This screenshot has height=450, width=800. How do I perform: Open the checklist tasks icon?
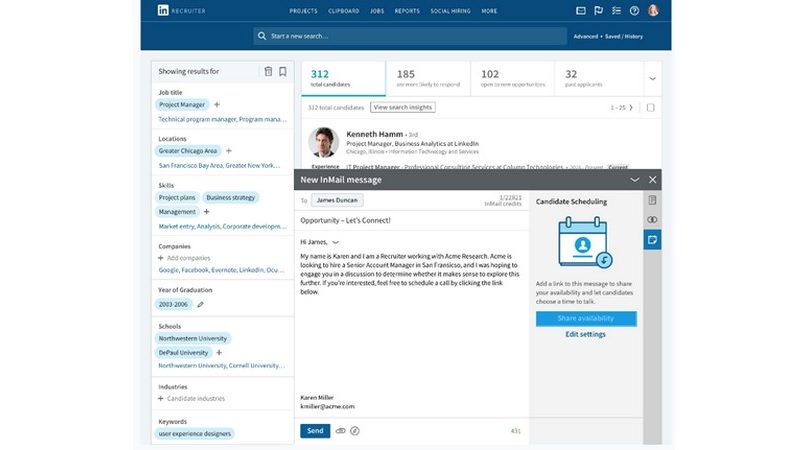coord(616,10)
